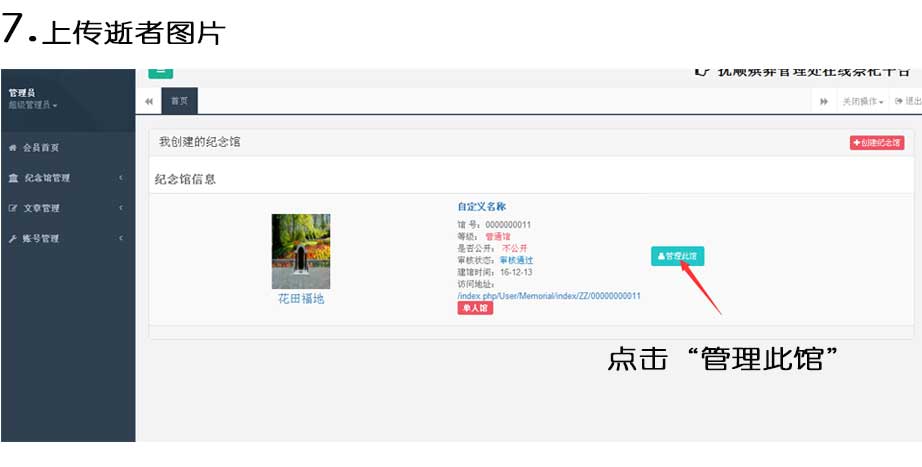The width and height of the screenshot is (922, 467).
Task: Click the 花田福地 memorial thumbnail image
Action: pos(301,251)
